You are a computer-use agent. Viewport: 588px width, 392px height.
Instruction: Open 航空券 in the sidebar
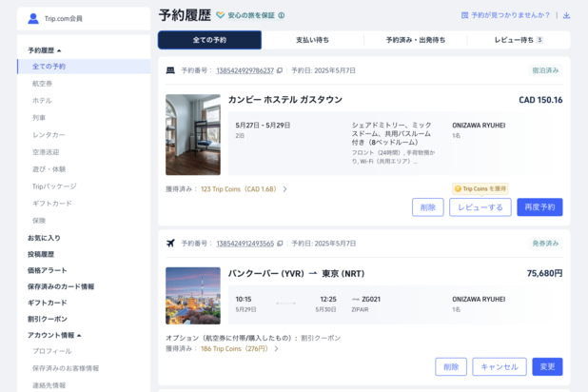click(42, 84)
